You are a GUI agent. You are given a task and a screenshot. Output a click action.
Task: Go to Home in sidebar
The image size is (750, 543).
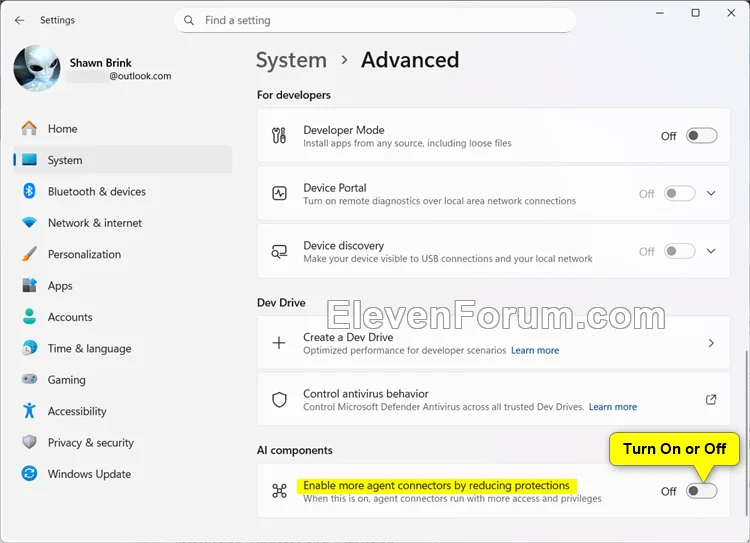pyautogui.click(x=123, y=129)
